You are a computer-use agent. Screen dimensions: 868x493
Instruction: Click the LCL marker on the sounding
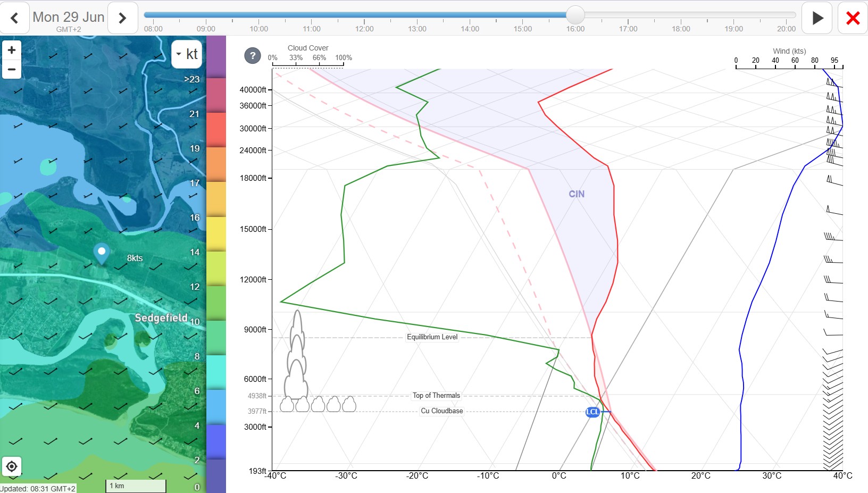pos(592,412)
